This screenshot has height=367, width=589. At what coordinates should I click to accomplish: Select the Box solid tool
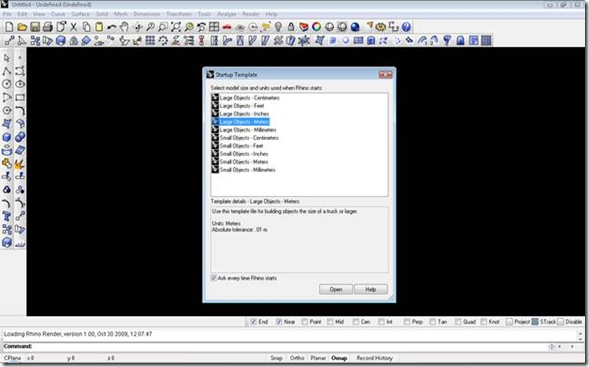click(7, 137)
